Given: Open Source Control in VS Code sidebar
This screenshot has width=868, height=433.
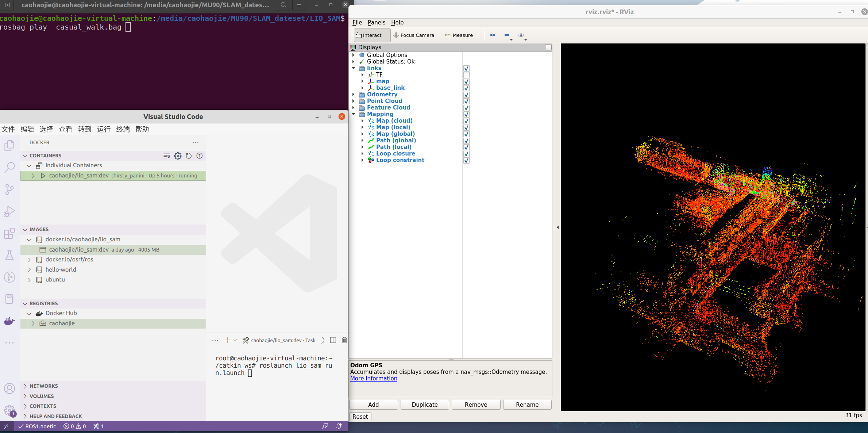Looking at the screenshot, I should [9, 189].
